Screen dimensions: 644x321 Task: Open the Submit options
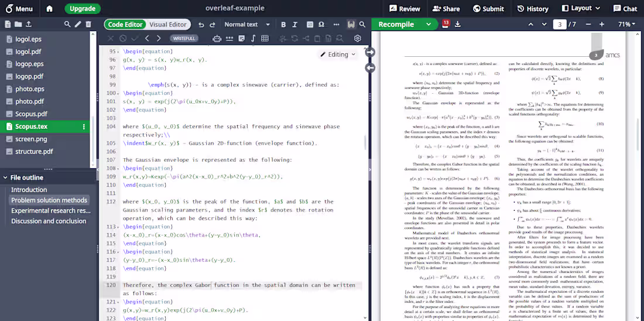(488, 9)
